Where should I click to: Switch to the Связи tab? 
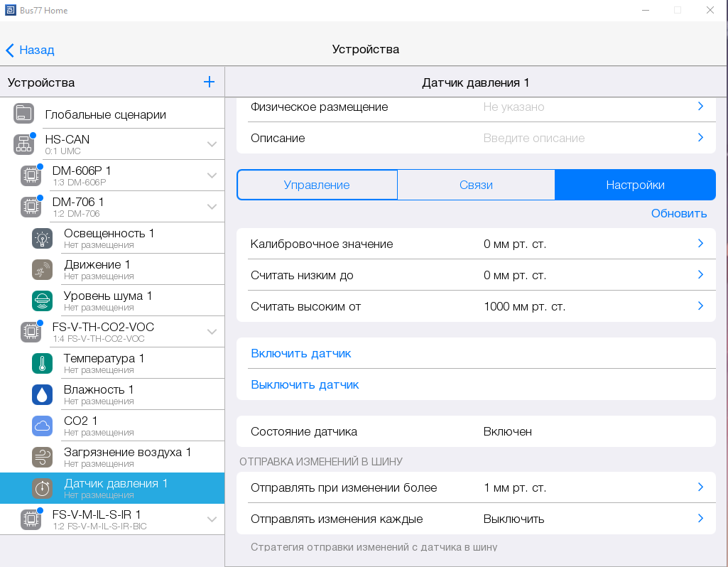click(476, 185)
